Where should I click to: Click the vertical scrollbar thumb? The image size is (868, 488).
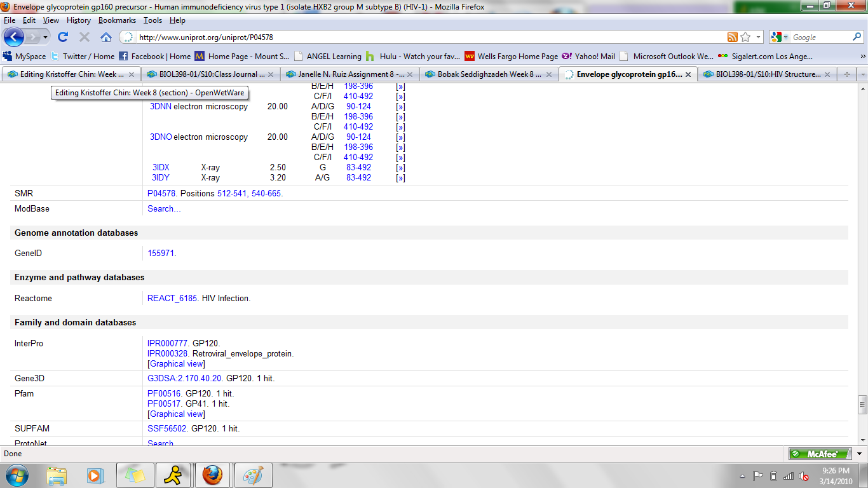click(862, 403)
